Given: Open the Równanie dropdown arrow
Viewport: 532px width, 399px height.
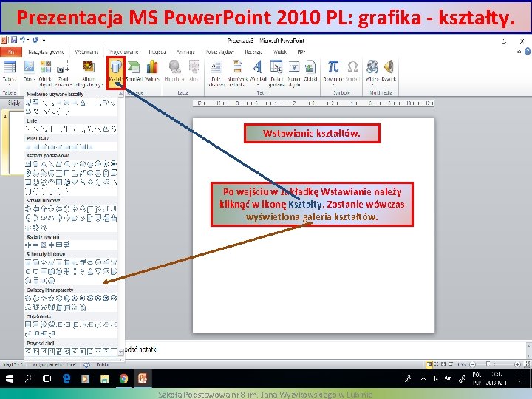Looking at the screenshot, I should [332, 85].
